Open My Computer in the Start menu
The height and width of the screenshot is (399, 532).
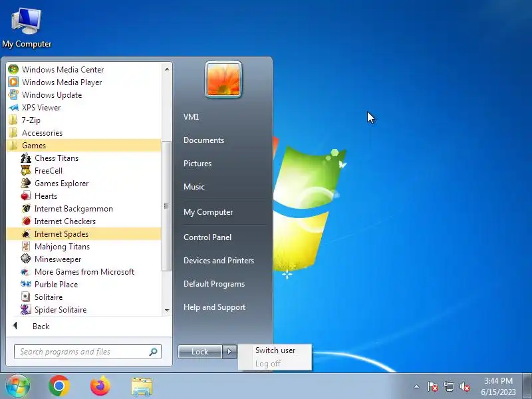208,212
